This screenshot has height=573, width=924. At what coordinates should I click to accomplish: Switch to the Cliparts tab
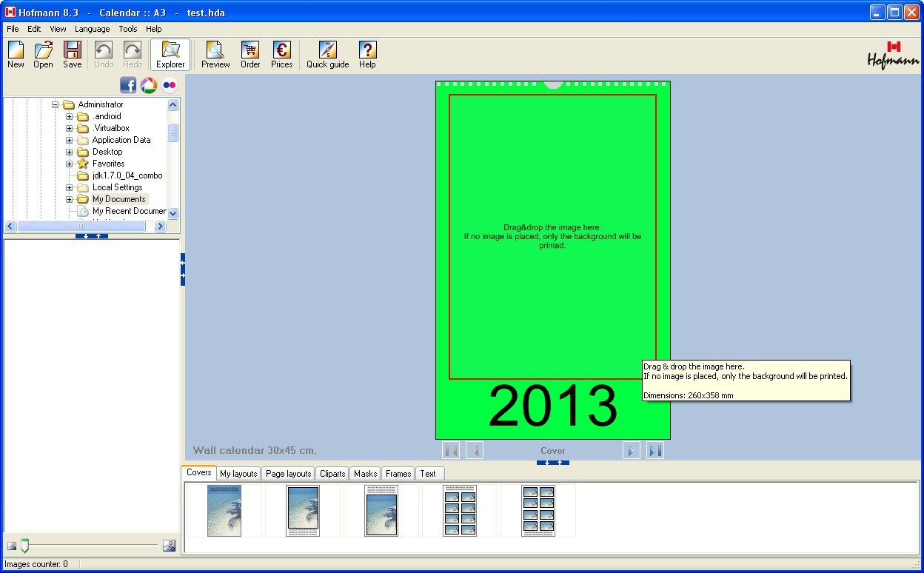332,473
